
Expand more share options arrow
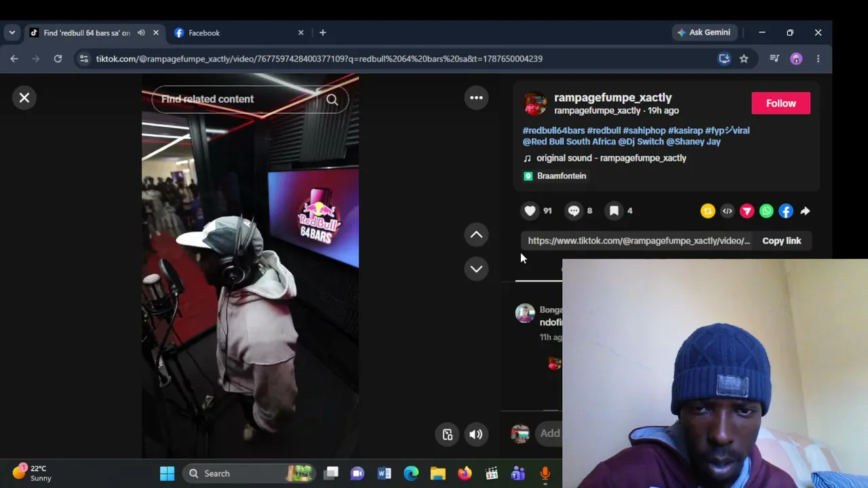(x=805, y=211)
